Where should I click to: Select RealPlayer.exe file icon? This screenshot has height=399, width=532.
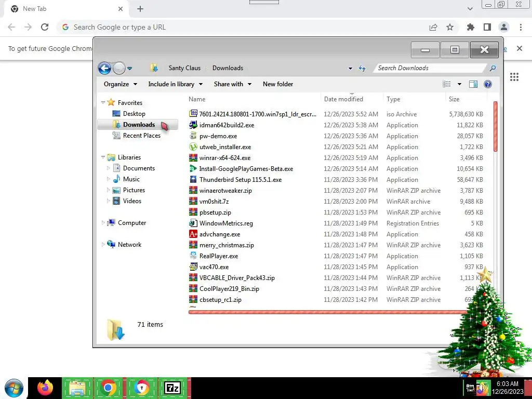pyautogui.click(x=193, y=256)
